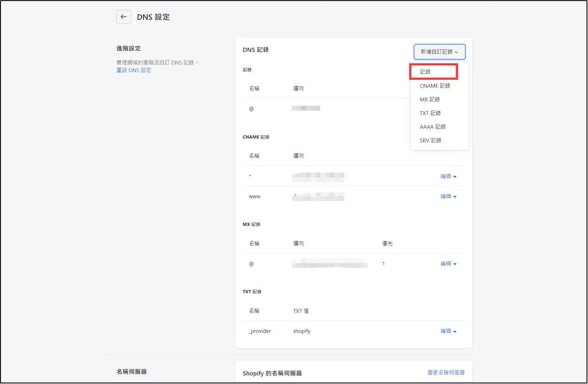Click the @ name in the A record row

click(x=251, y=109)
